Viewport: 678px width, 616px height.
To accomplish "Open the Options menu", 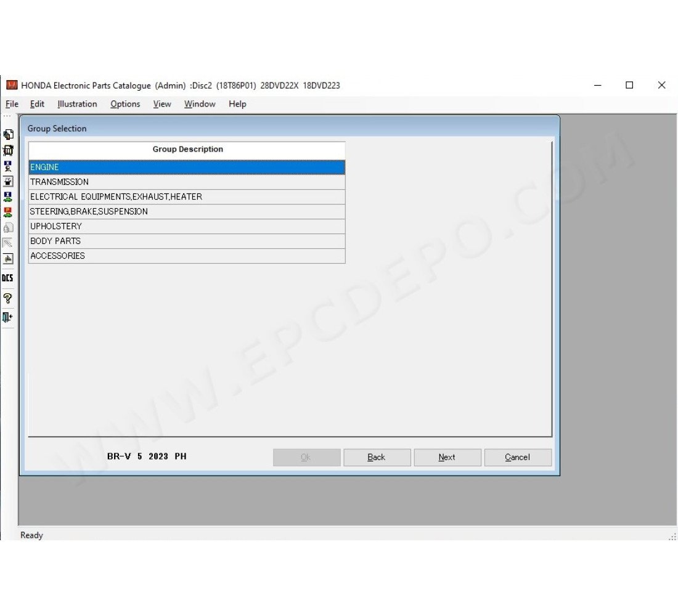I will [125, 103].
